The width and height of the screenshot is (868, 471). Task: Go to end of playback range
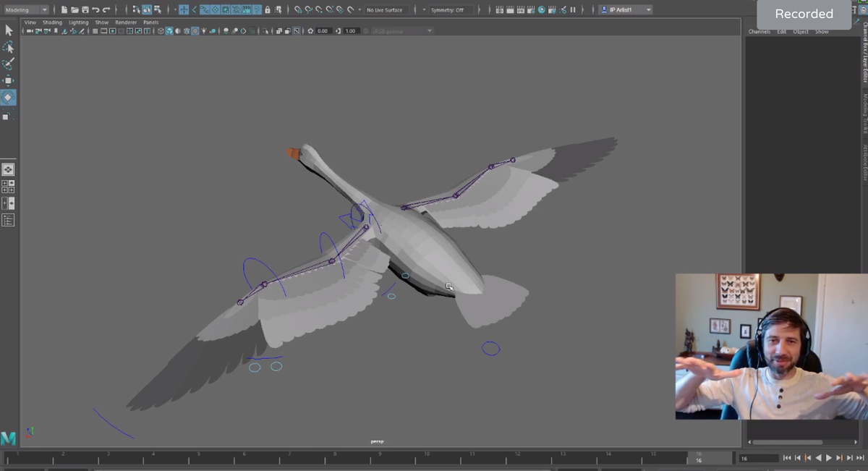860,458
